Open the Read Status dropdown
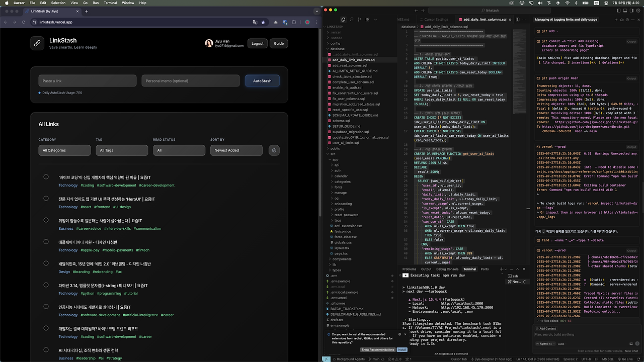The width and height of the screenshot is (644, 362). coord(179,150)
